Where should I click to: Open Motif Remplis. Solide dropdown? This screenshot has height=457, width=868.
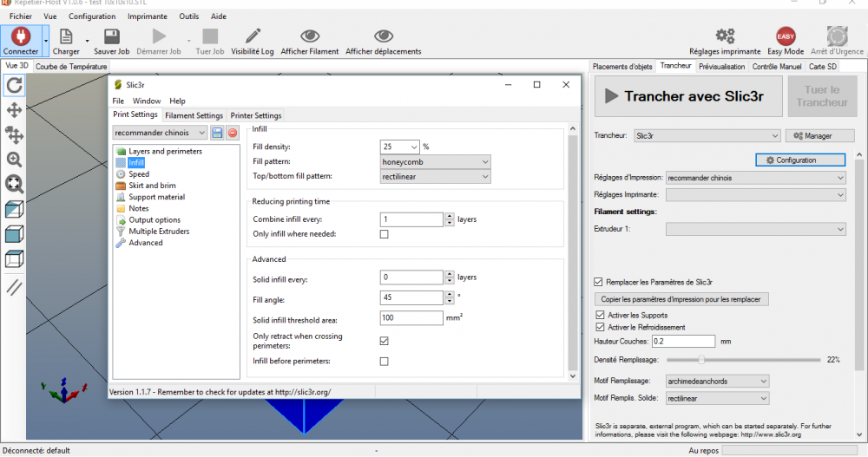[717, 398]
